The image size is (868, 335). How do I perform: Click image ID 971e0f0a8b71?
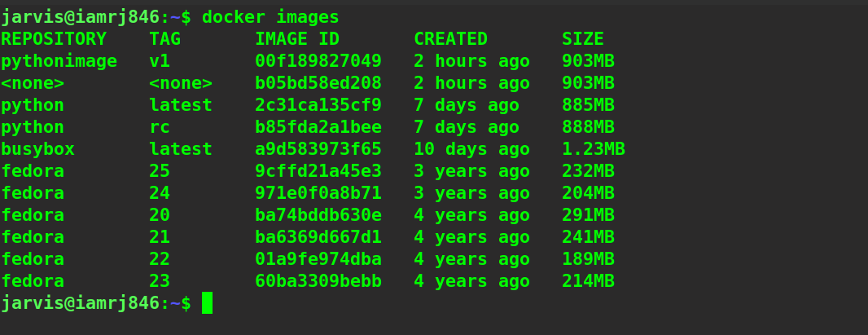[318, 193]
